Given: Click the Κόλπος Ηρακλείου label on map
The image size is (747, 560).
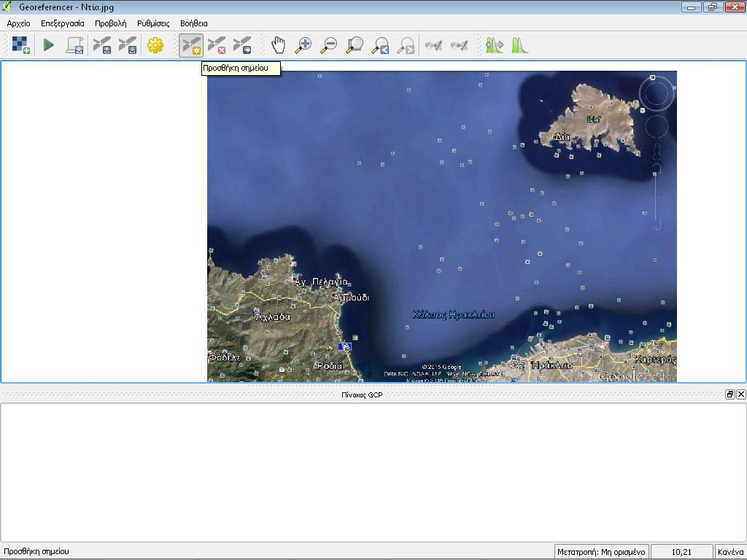Looking at the screenshot, I should (454, 314).
